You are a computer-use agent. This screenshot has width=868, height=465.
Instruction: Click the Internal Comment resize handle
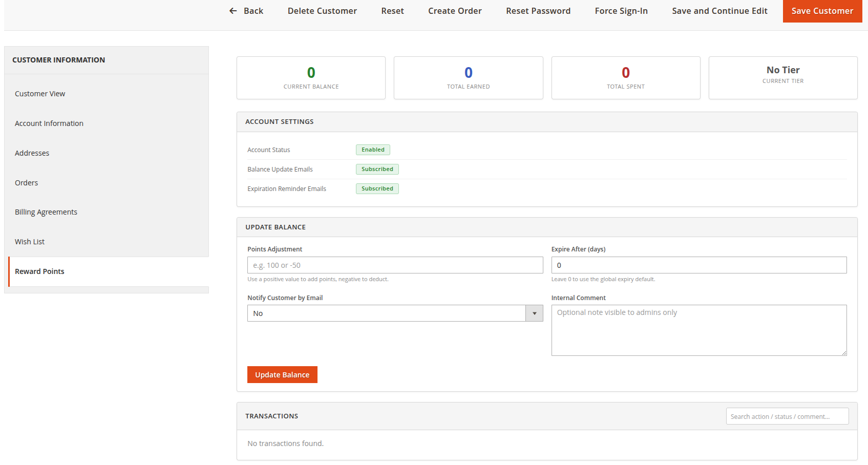tap(844, 353)
